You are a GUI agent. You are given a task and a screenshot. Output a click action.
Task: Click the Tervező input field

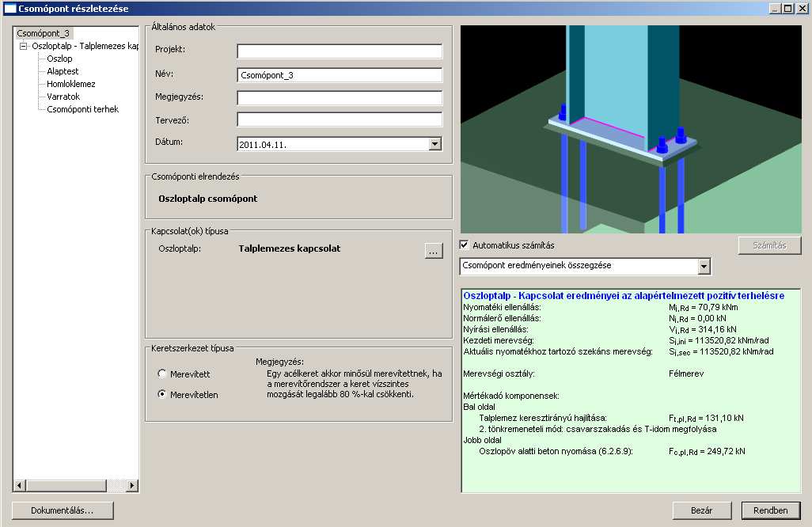340,120
